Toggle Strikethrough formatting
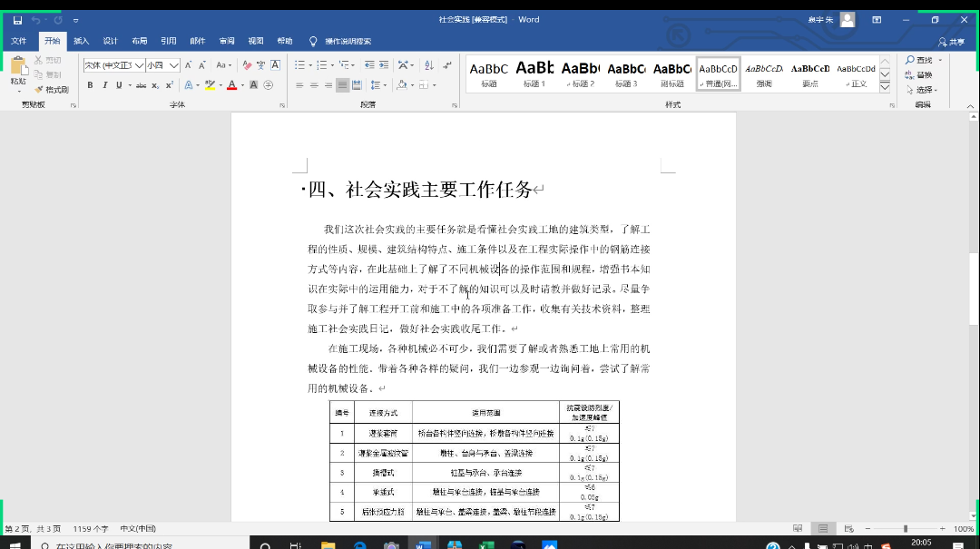This screenshot has width=980, height=549. [141, 85]
